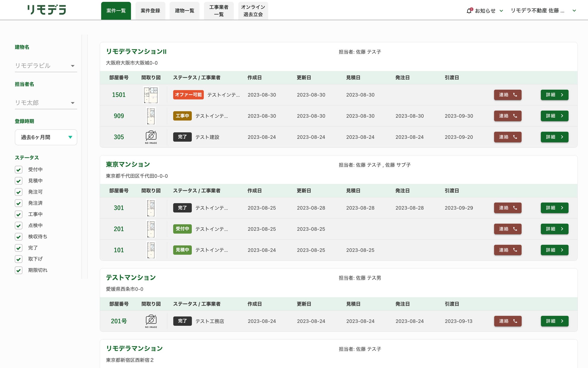Click the オファー可能 status badge
This screenshot has height=368, width=588.
click(x=188, y=95)
